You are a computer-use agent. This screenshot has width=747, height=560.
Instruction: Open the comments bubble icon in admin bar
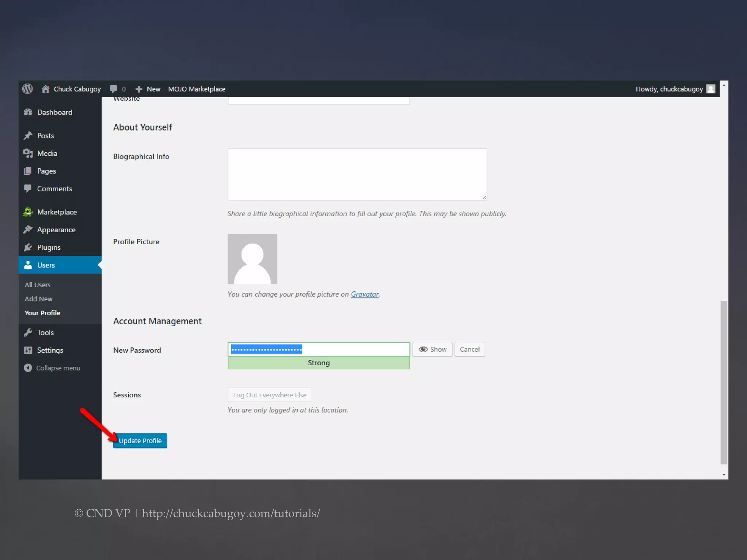click(113, 89)
